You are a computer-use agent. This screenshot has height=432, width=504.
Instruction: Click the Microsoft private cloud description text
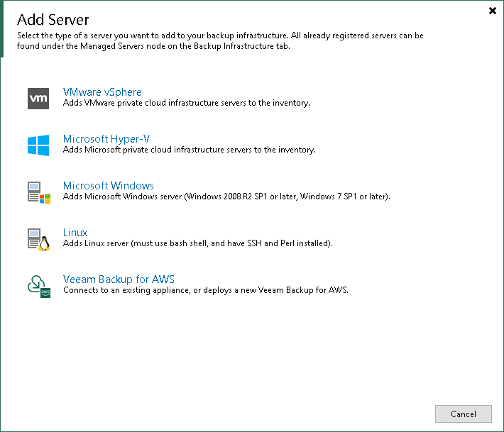pos(190,150)
